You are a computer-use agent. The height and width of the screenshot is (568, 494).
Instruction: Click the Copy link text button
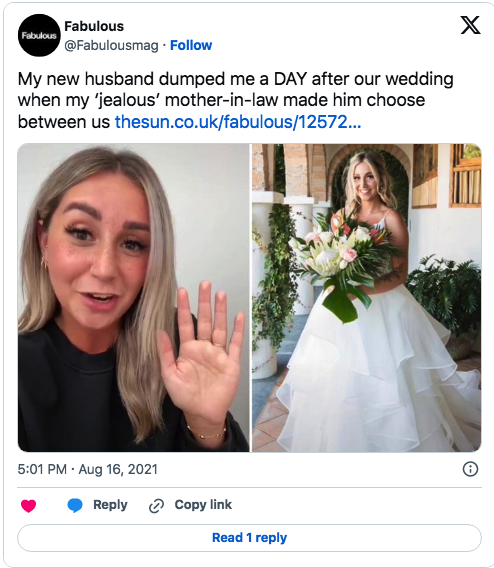click(203, 505)
